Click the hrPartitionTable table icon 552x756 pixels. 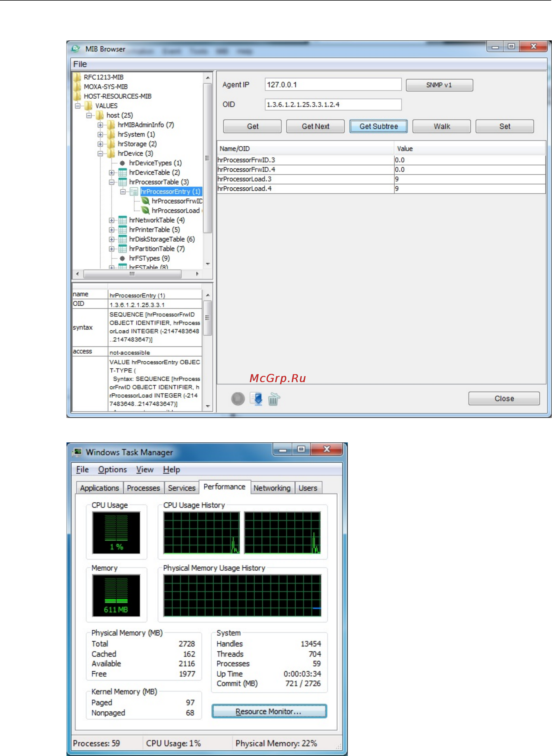123,249
